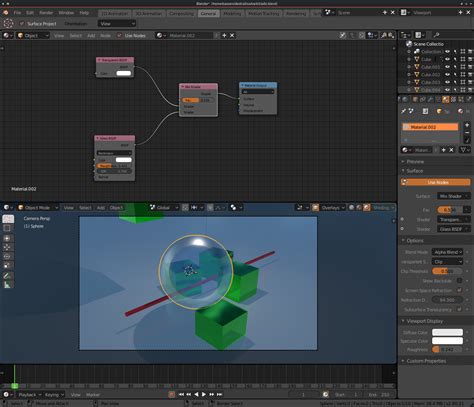
Task: Open the Help menu
Action: 84,13
